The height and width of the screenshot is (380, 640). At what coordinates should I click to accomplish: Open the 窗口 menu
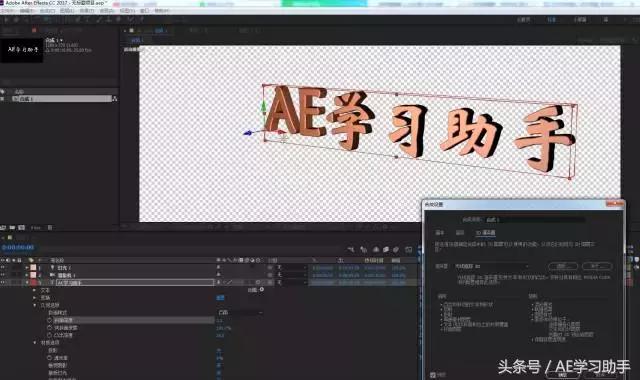[144, 11]
